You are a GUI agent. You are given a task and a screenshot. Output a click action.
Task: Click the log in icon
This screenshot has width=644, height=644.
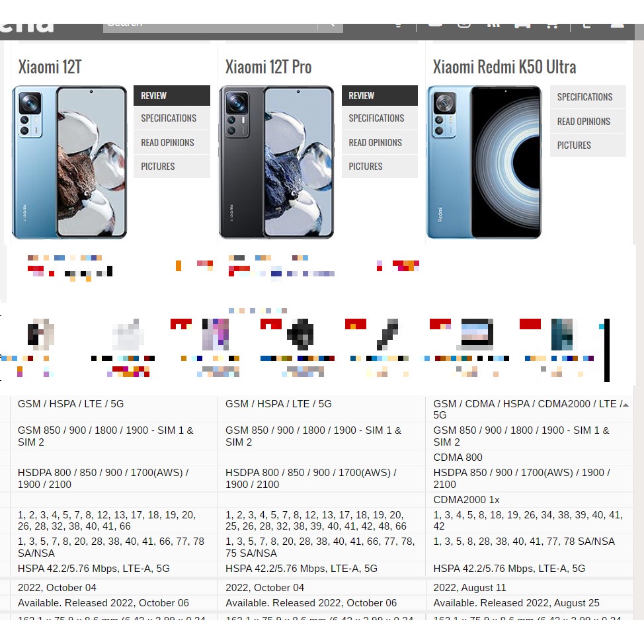[x=587, y=26]
